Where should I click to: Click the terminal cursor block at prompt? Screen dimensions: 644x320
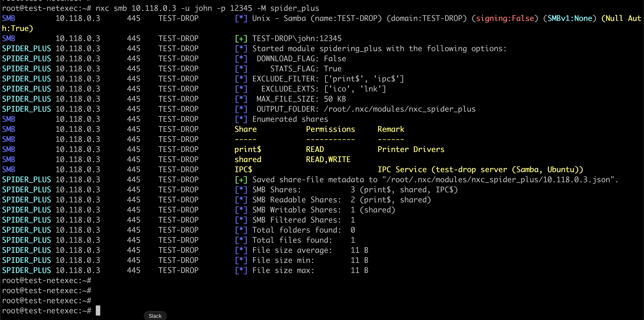click(98, 310)
